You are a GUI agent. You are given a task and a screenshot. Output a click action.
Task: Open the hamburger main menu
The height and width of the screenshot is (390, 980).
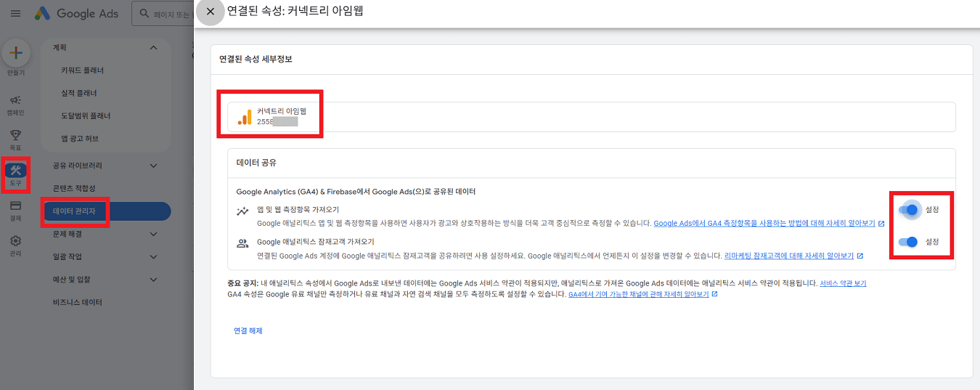pyautogui.click(x=15, y=13)
